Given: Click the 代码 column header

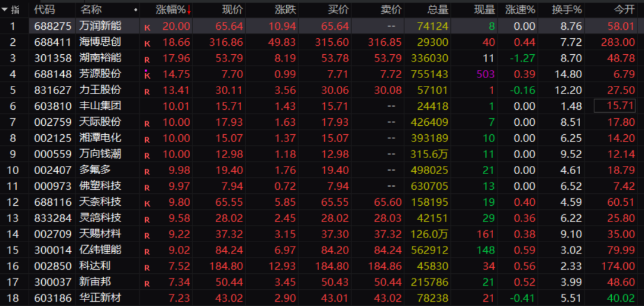Looking at the screenshot, I should point(45,10).
